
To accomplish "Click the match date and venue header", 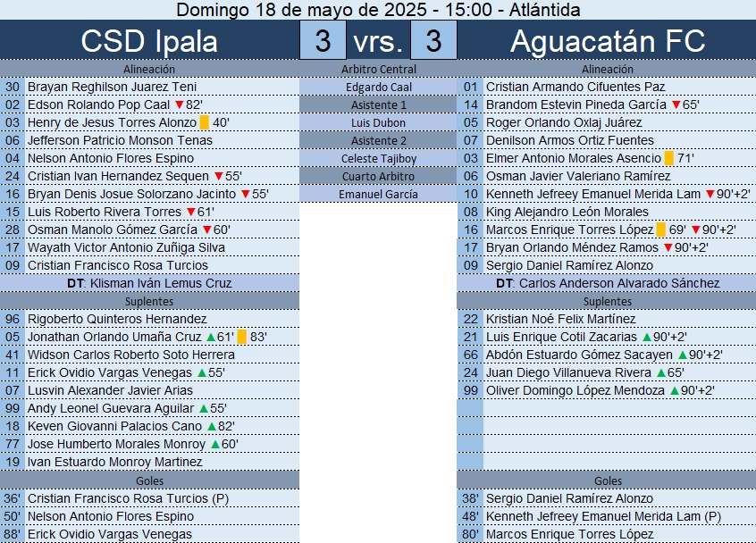I will [x=378, y=10].
